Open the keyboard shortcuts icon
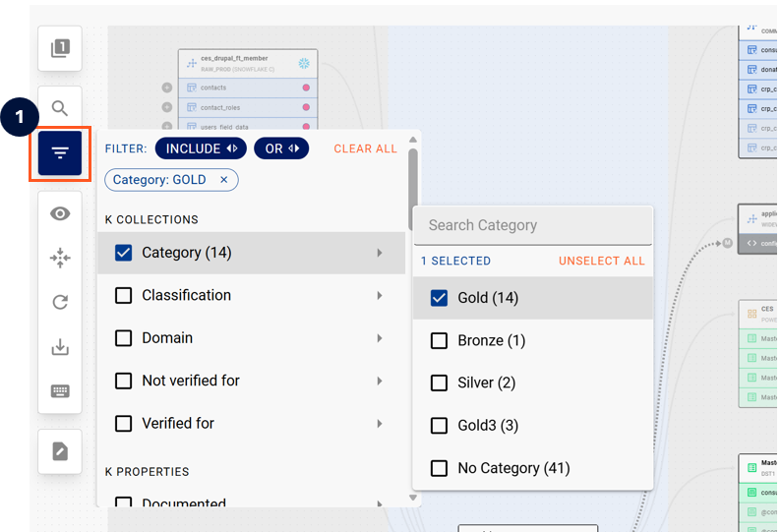 coord(60,391)
